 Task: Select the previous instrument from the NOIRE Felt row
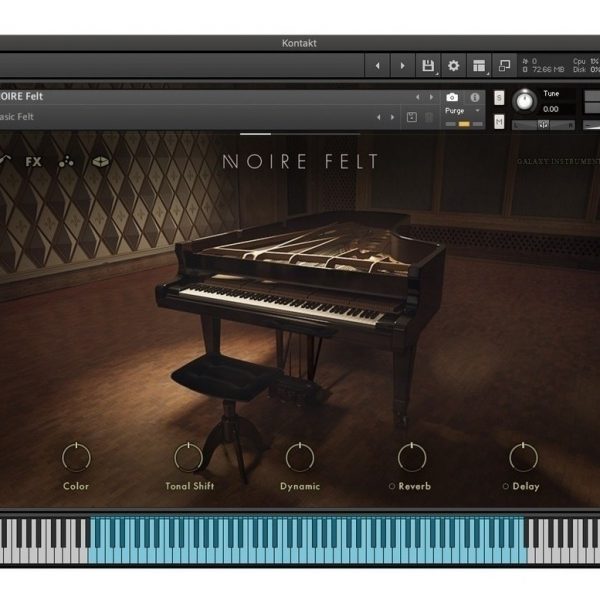point(418,98)
